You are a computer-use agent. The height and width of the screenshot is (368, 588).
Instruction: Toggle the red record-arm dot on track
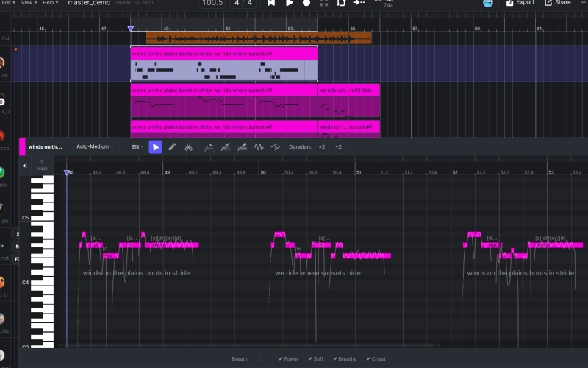point(15,49)
